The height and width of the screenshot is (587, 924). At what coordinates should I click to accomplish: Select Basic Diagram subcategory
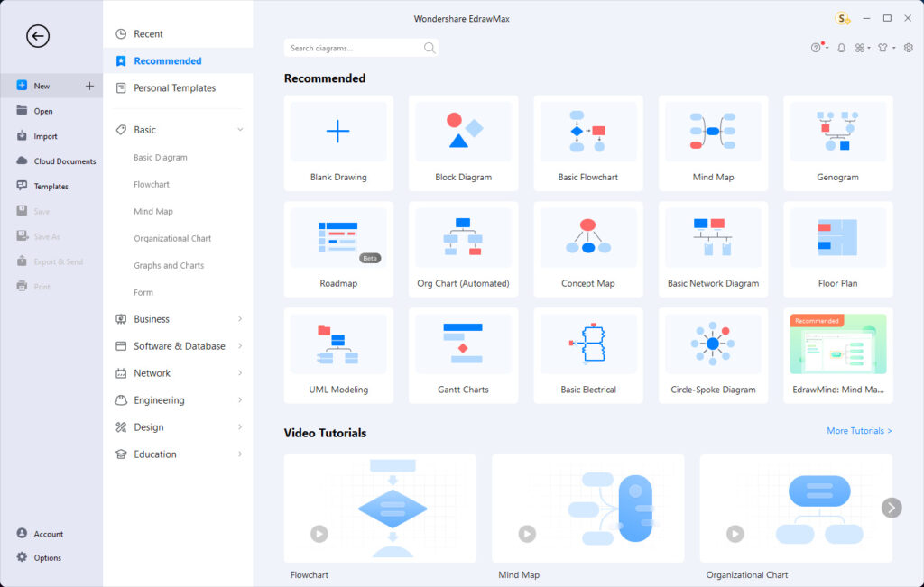coord(161,157)
